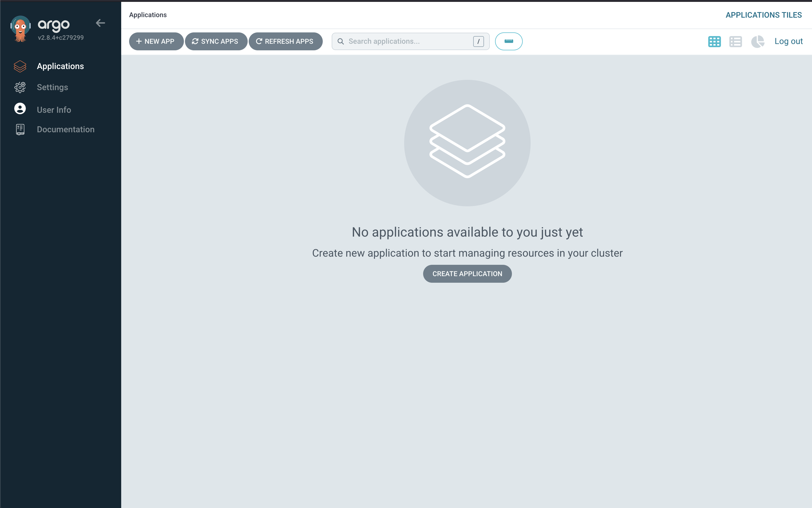Image resolution: width=812 pixels, height=508 pixels.
Task: Click the Applications breadcrumb text
Action: coord(148,15)
